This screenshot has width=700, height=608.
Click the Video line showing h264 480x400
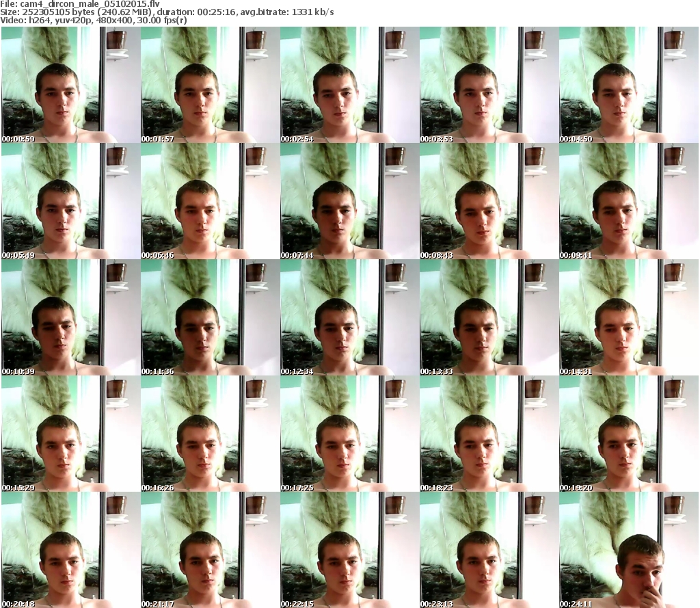pyautogui.click(x=93, y=20)
